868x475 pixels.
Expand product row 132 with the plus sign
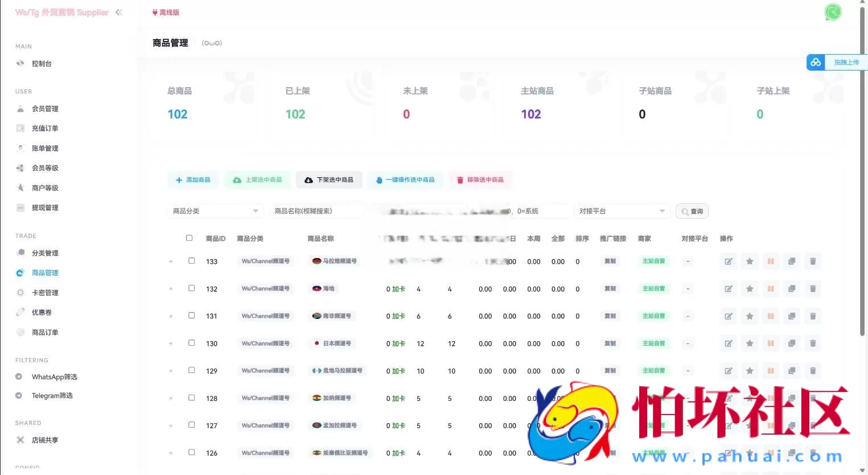171,289
